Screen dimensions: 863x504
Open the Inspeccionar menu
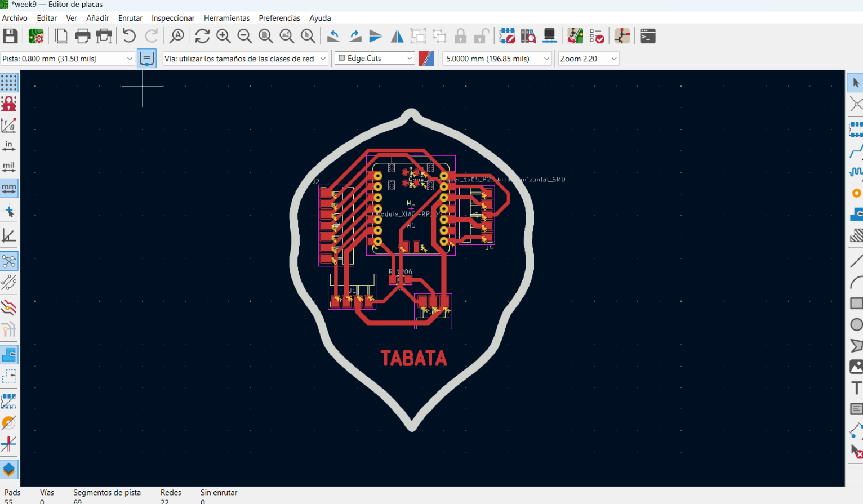tap(173, 18)
